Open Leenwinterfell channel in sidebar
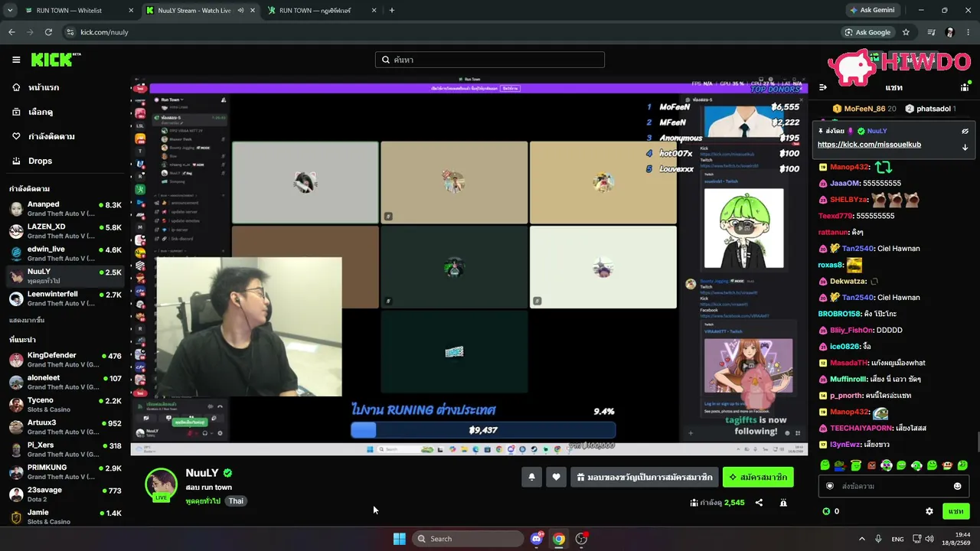The width and height of the screenshot is (980, 551). coord(65,298)
